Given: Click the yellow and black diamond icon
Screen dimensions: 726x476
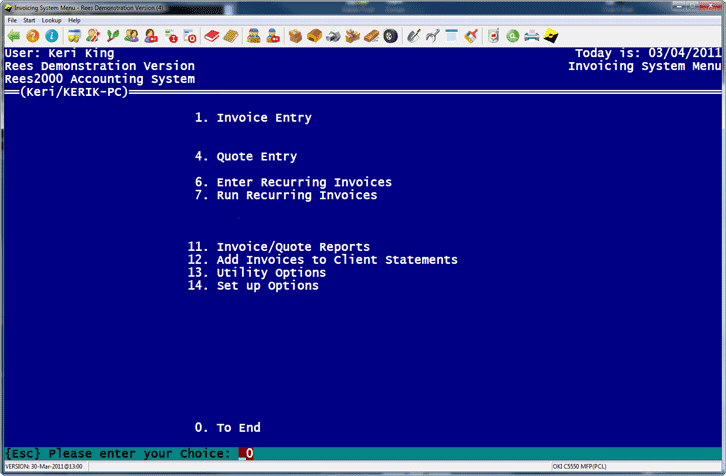Looking at the screenshot, I should point(550,36).
